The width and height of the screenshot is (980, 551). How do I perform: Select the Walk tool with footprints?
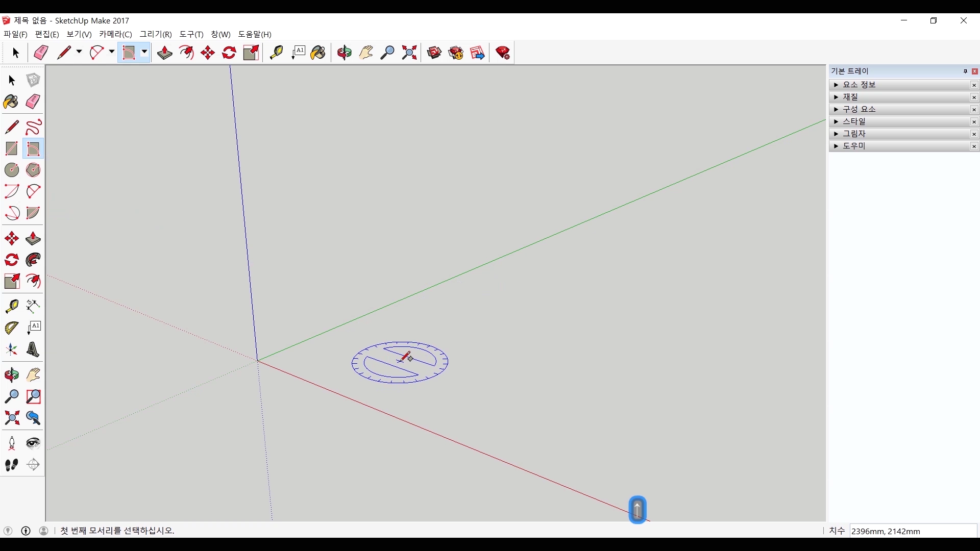[x=11, y=465]
